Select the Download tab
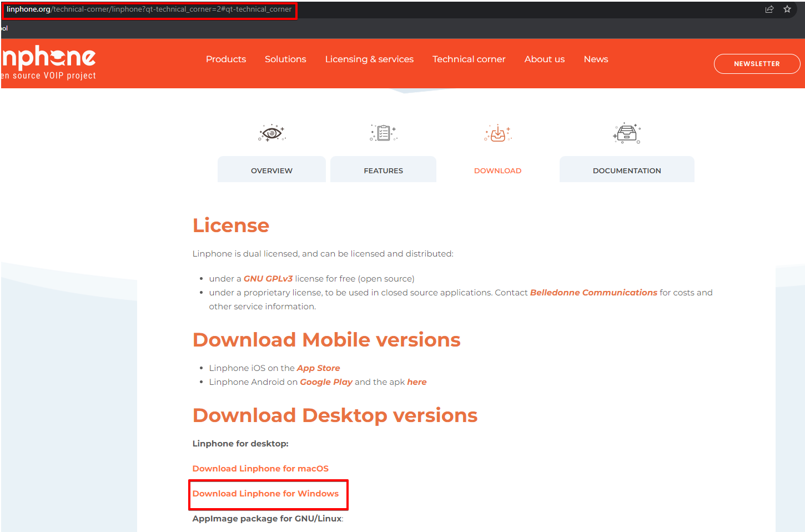This screenshot has height=532, width=805. pos(497,170)
